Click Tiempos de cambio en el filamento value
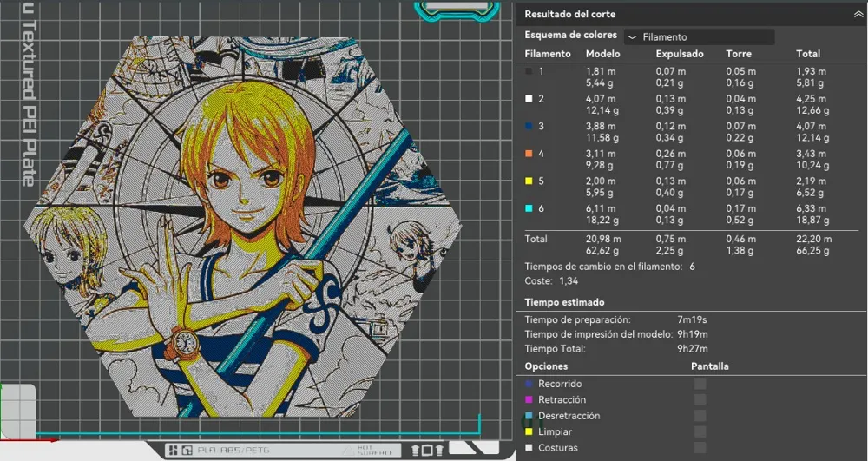The height and width of the screenshot is (461, 868). click(x=692, y=267)
